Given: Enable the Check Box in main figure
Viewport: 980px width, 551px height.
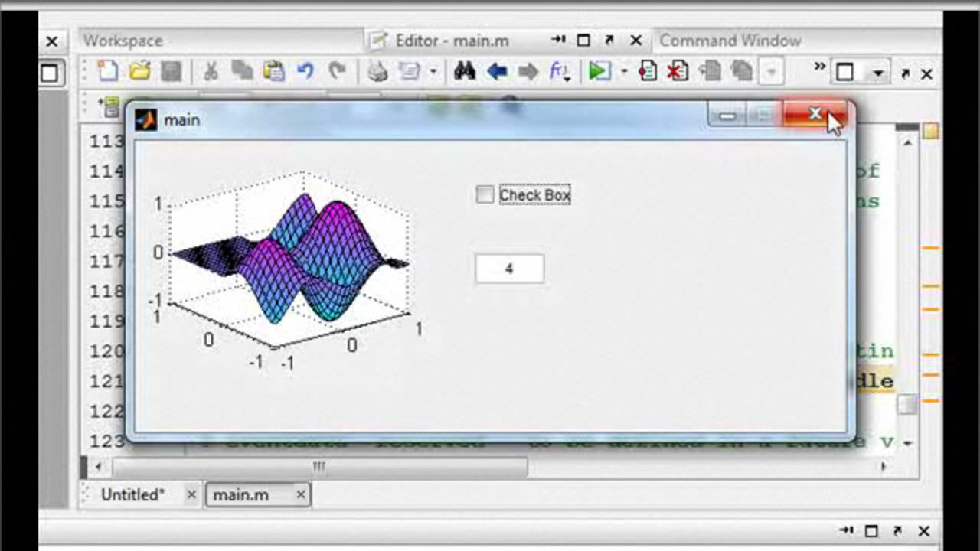Looking at the screenshot, I should (485, 195).
